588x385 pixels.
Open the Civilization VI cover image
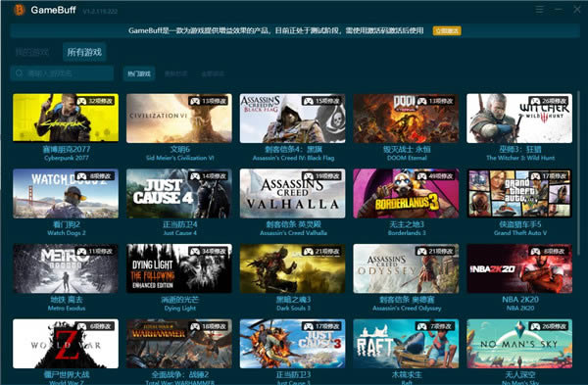pyautogui.click(x=179, y=118)
